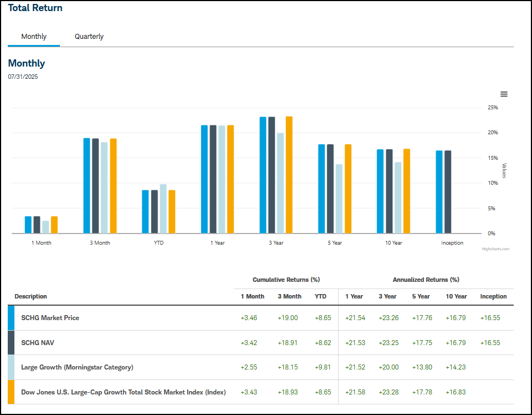
Task: Click the Description column header
Action: click(30, 296)
